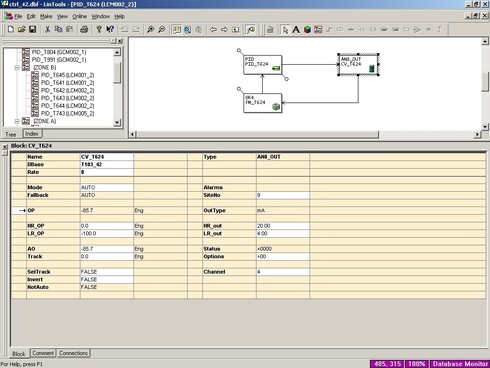Click the OR4 FM_T624 block in diagram

click(262, 103)
